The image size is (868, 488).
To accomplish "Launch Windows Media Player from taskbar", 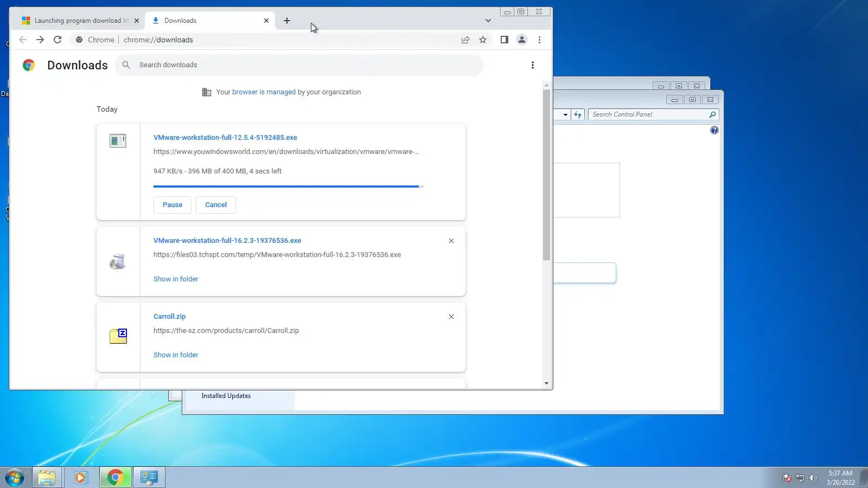I will [81, 478].
